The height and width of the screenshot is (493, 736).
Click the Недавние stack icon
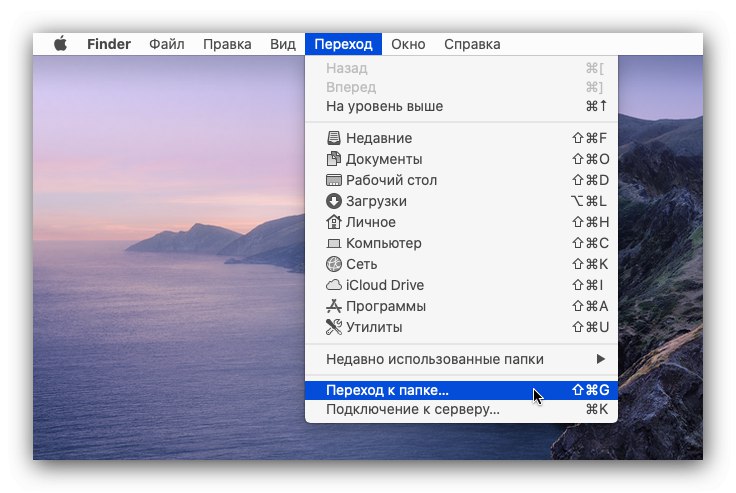(x=334, y=138)
